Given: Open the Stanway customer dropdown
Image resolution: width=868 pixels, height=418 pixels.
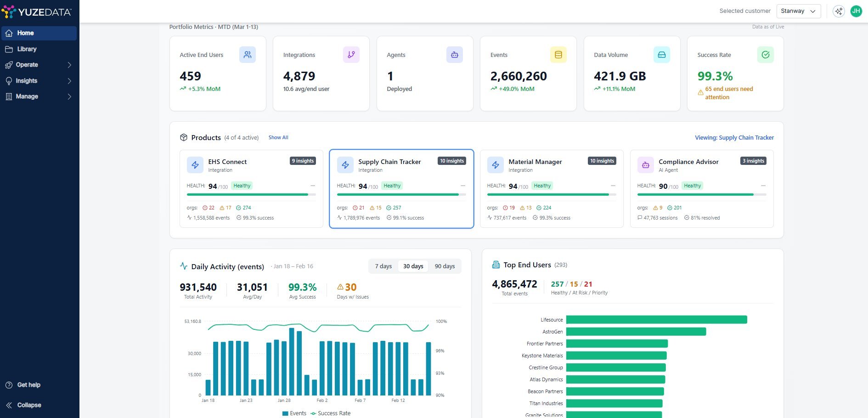Looking at the screenshot, I should click(x=798, y=11).
